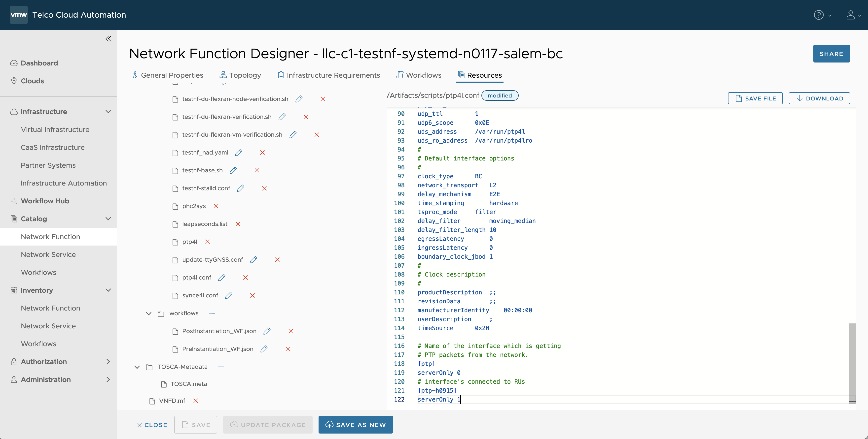Edit ptp4l.conf with pencil icon

tap(222, 277)
